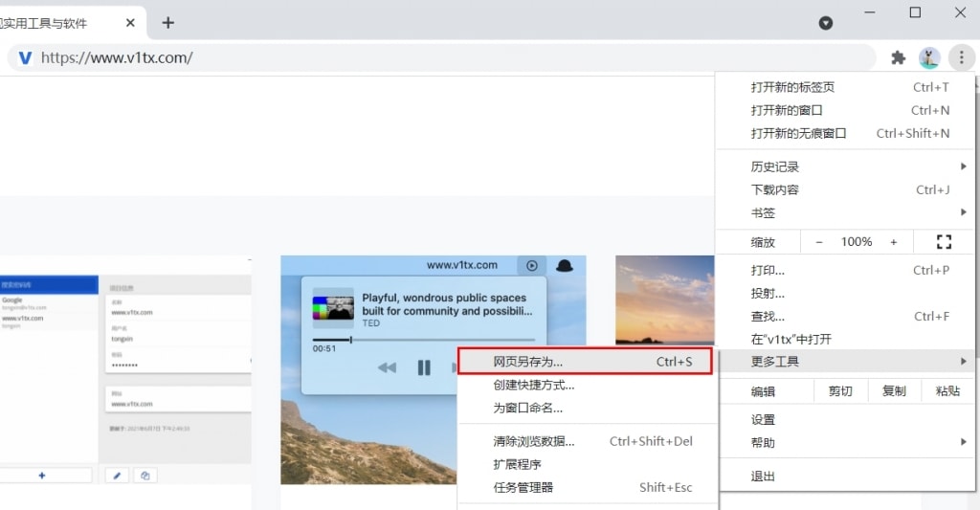Click the 100% zoom value
This screenshot has height=510, width=980.
click(x=857, y=242)
